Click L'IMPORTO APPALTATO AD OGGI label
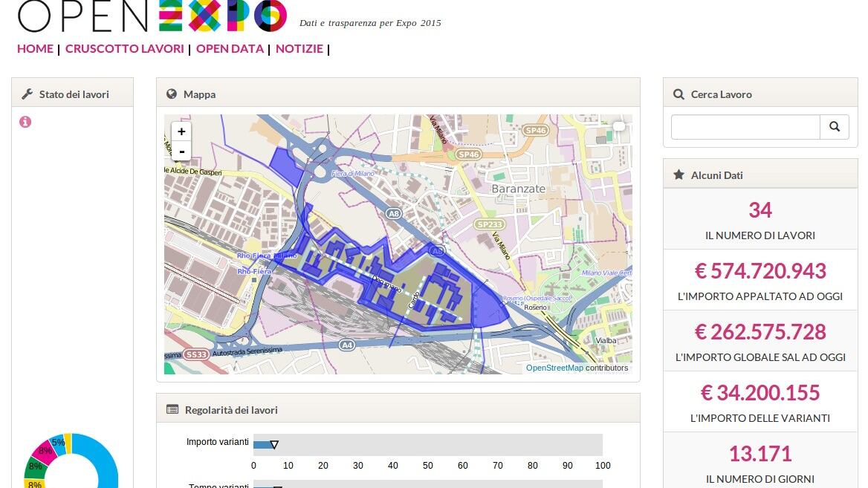This screenshot has height=488, width=868. (760, 296)
